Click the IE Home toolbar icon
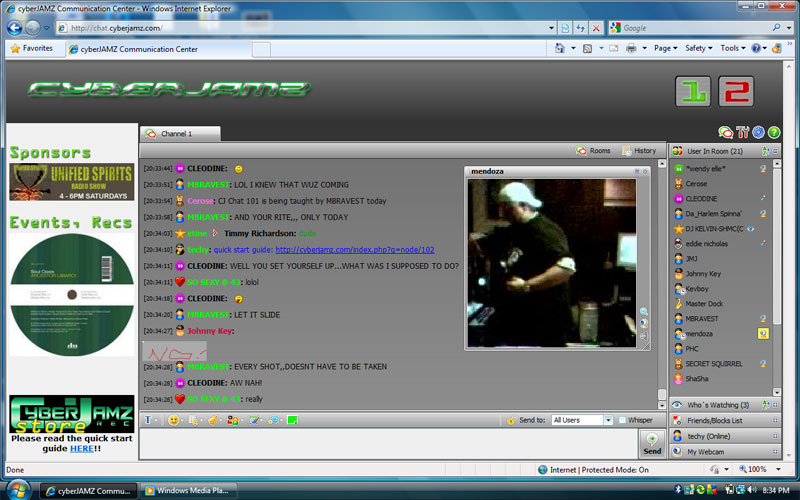 560,48
